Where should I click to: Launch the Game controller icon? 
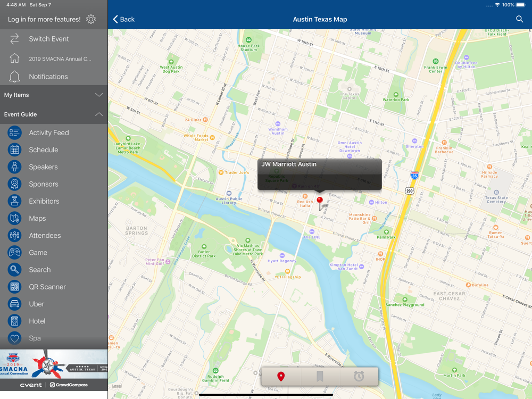[14, 252]
